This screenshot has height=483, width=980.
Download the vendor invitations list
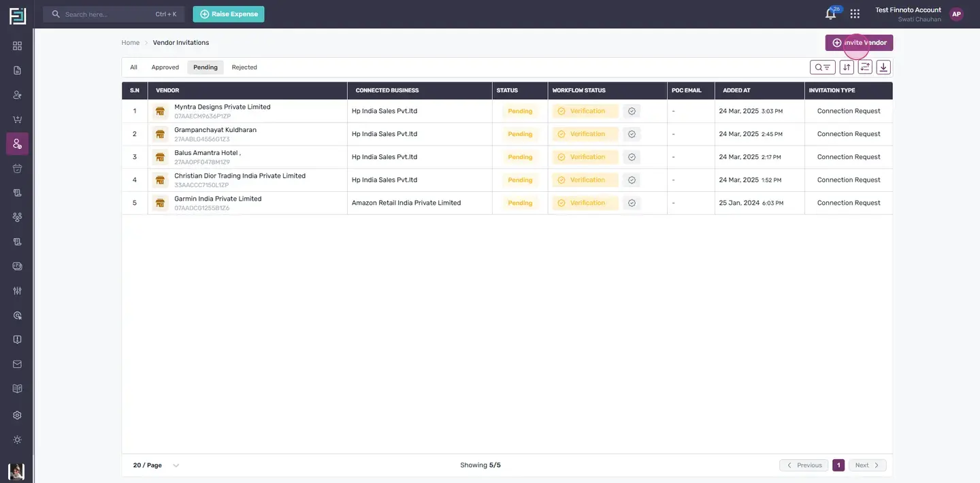(x=883, y=67)
